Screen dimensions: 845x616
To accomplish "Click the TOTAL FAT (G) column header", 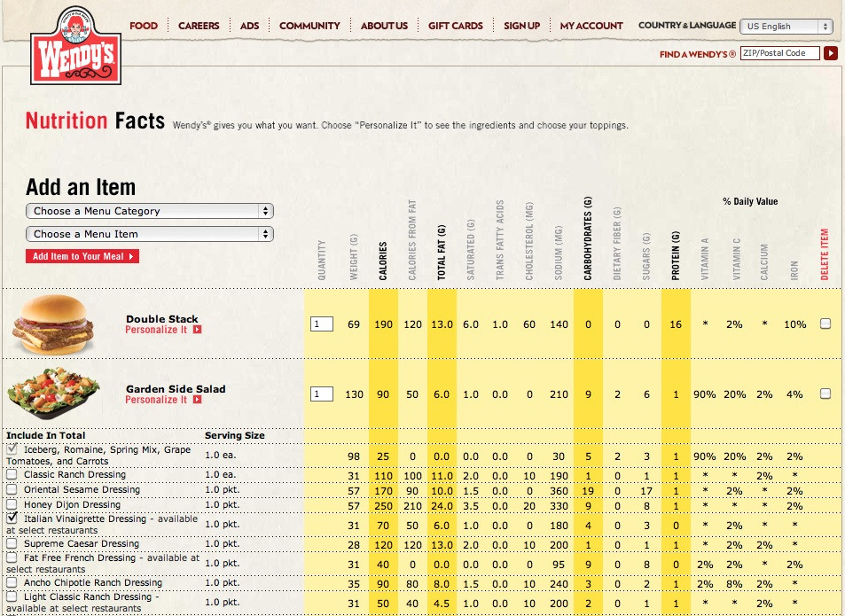I will [442, 253].
